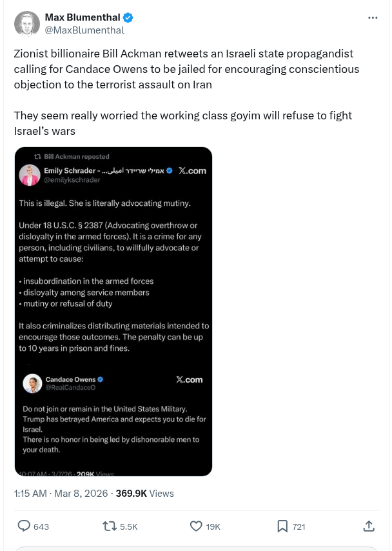Open the three-dot more options menu
392x551 pixels.
coord(373,17)
